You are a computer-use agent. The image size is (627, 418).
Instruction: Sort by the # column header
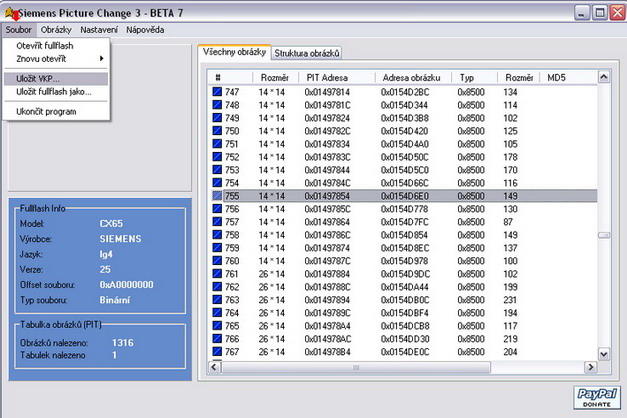click(230, 78)
